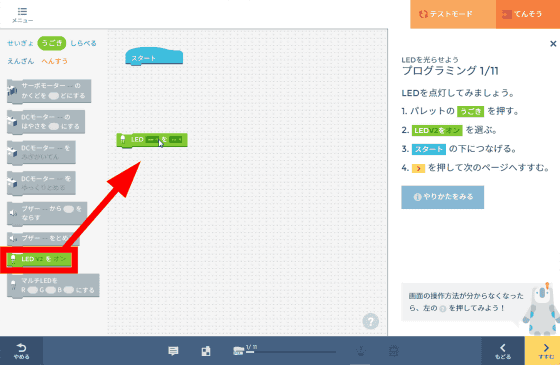Open the しらべる palette tab
560x365 pixels.
pyautogui.click(x=83, y=43)
